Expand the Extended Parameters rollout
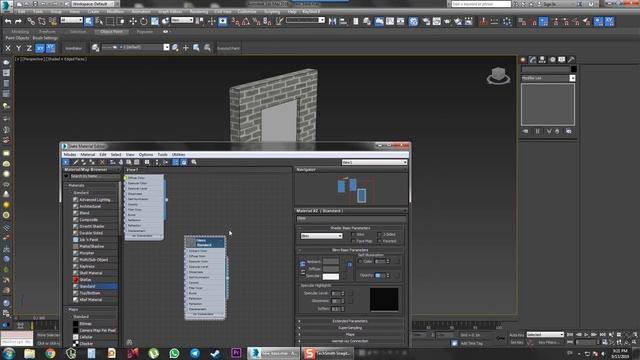The height and width of the screenshot is (360, 640). pos(351,321)
